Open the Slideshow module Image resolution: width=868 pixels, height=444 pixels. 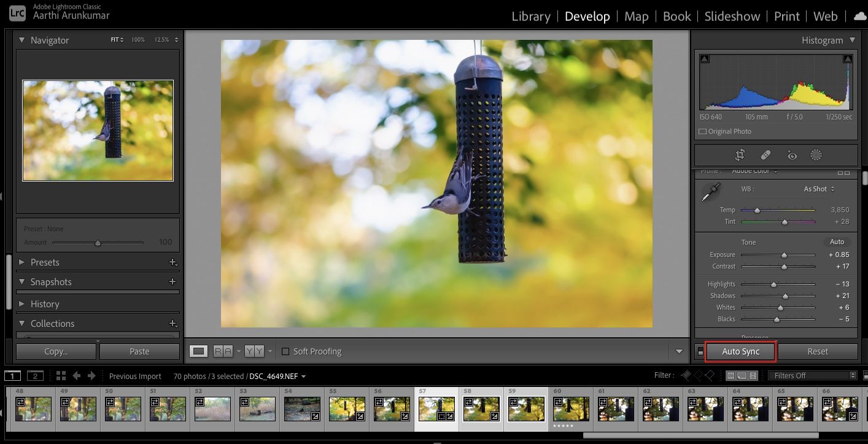(x=732, y=16)
